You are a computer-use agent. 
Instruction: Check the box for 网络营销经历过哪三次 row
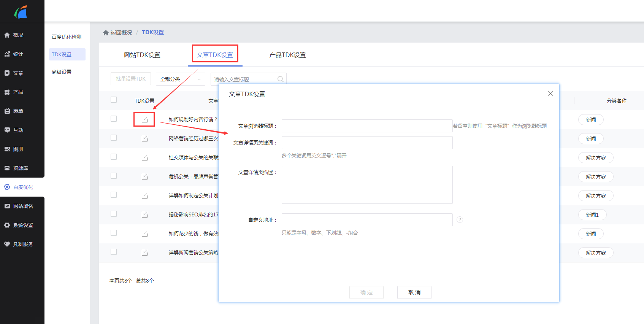point(114,138)
